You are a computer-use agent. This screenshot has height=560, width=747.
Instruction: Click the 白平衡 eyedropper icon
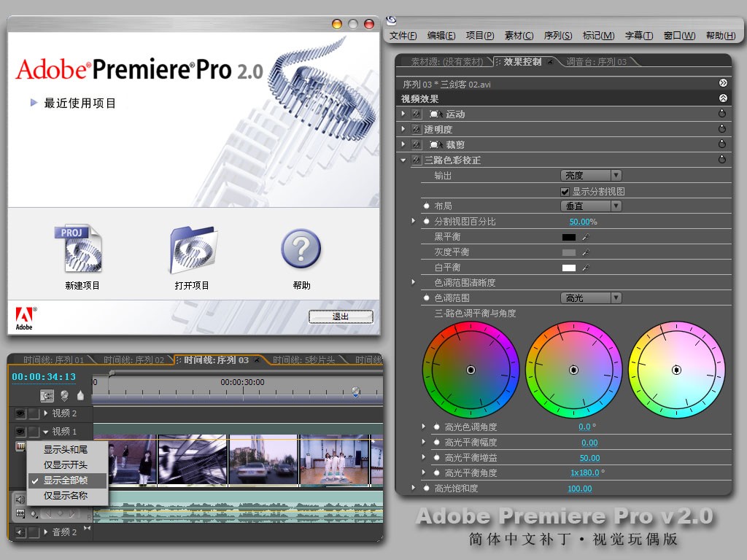tap(586, 268)
